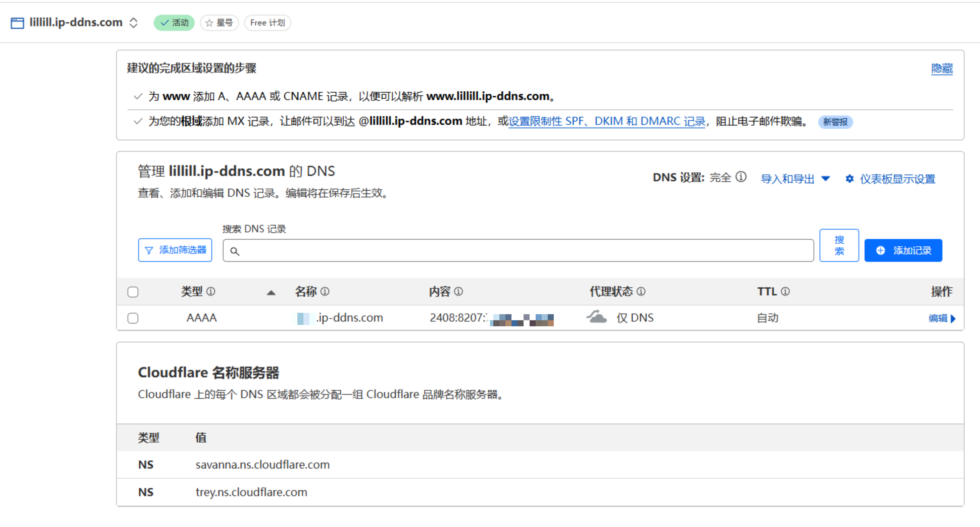Click info icon beside 类型 column header
The image size is (980, 527).
coord(211,291)
